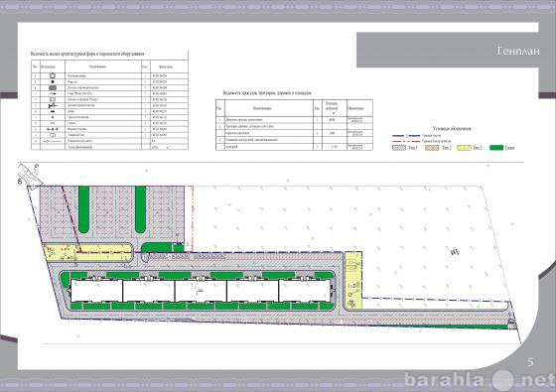Click the green Газон legend swatch
Viewport: 556px width, 392px height.
tap(496, 148)
